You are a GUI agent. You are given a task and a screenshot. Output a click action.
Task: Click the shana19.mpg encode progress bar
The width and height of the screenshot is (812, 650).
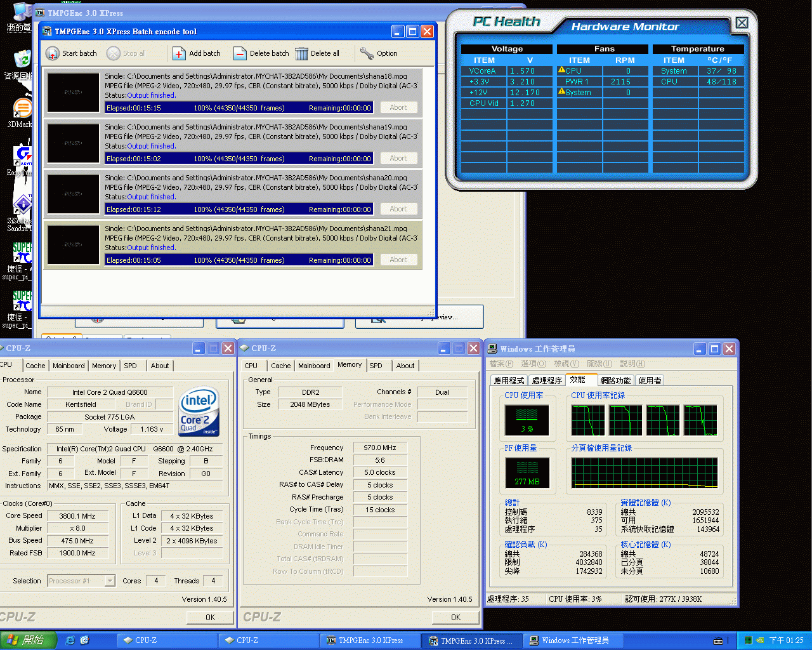[239, 159]
